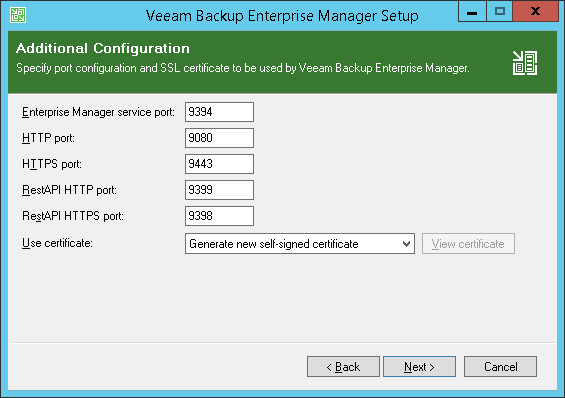Maximize the setup window
Image resolution: width=565 pixels, height=398 pixels.
coord(499,12)
